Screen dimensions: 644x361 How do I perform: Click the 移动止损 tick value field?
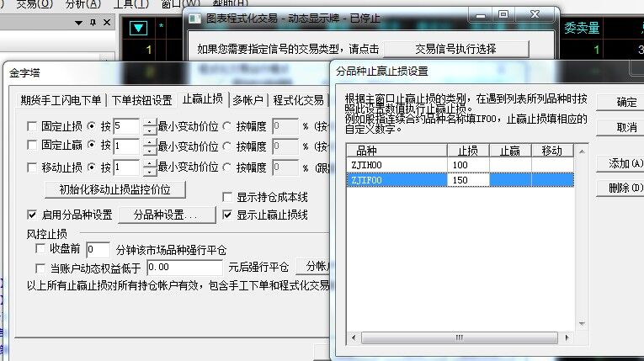(x=127, y=167)
